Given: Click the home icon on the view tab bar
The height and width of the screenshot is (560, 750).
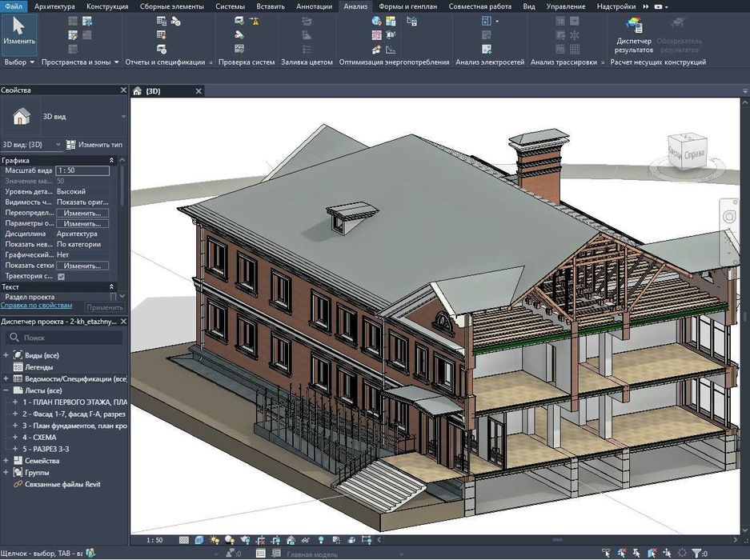Looking at the screenshot, I should tap(138, 91).
